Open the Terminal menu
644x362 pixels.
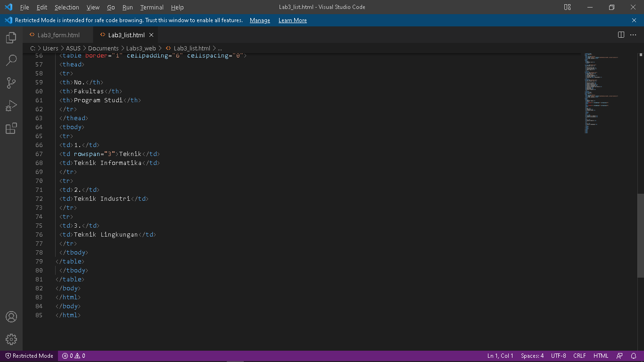pos(151,7)
